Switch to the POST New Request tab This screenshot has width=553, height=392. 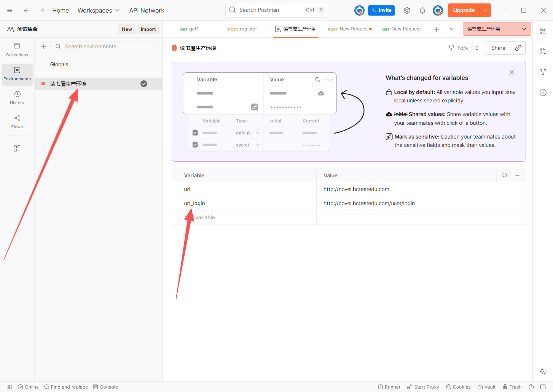[349, 29]
